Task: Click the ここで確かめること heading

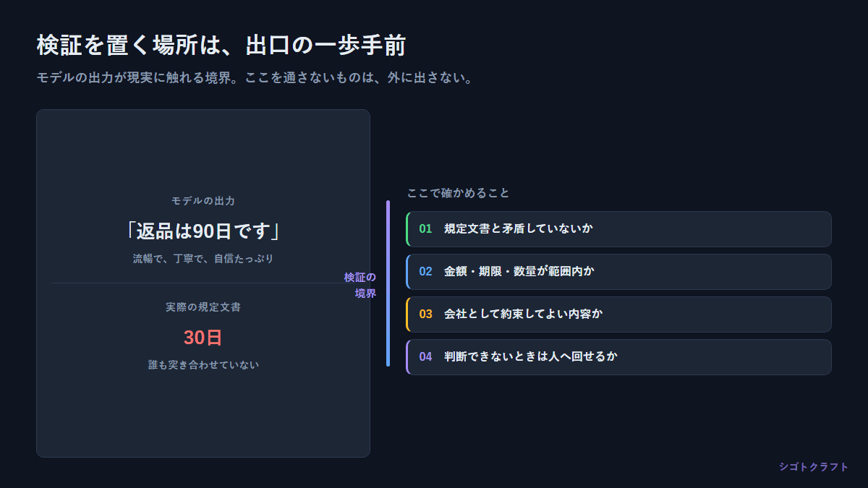Action: click(x=459, y=193)
